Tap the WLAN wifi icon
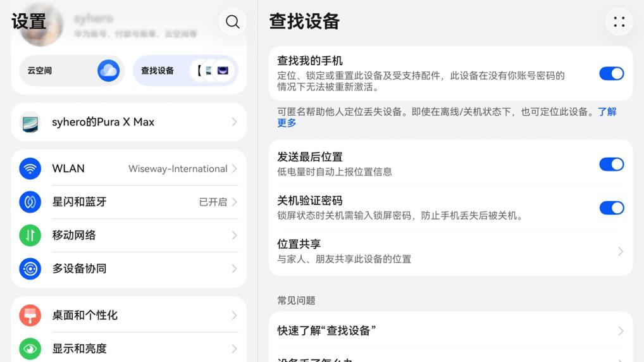This screenshot has width=644, height=362. tap(30, 168)
